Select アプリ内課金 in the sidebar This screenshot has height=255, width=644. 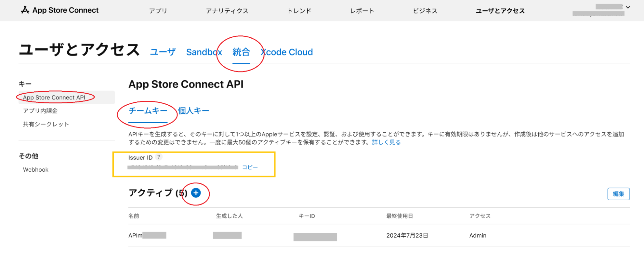40,111
